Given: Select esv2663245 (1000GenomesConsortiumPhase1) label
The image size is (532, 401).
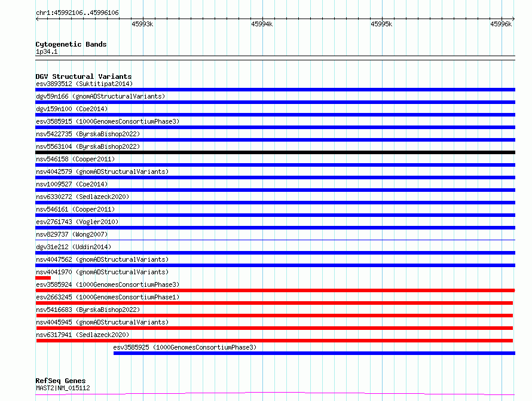Looking at the screenshot, I should 108,297.
